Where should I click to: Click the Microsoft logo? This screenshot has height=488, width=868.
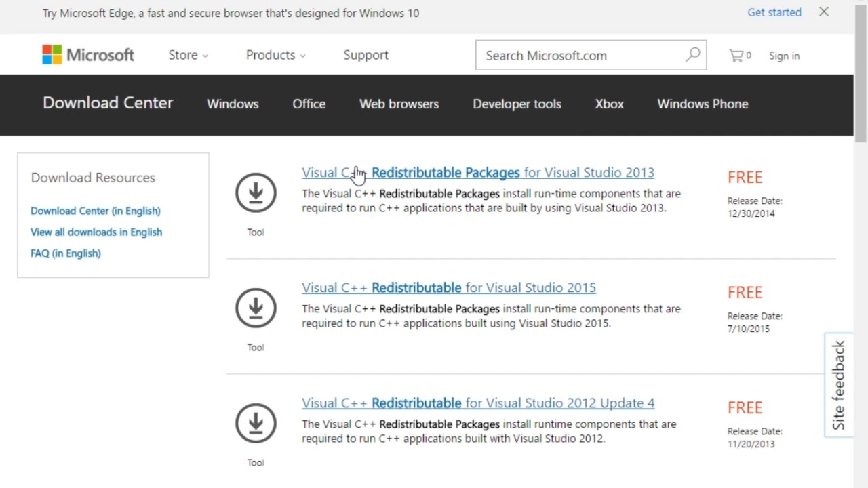(x=88, y=55)
